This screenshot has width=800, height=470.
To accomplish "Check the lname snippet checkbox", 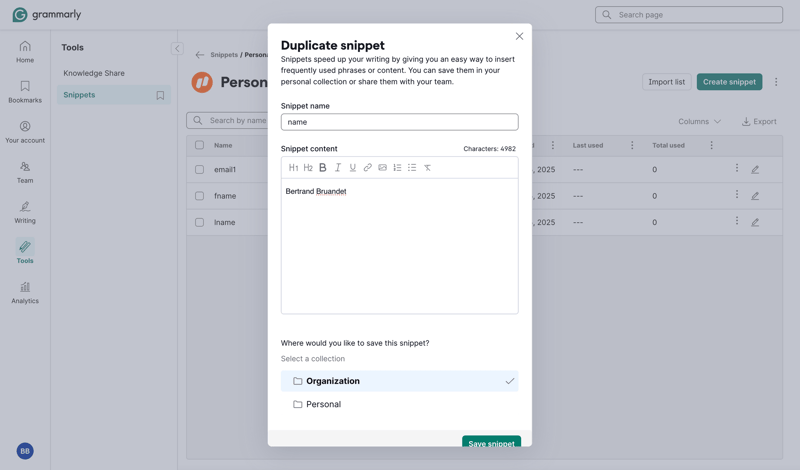I will pos(199,222).
